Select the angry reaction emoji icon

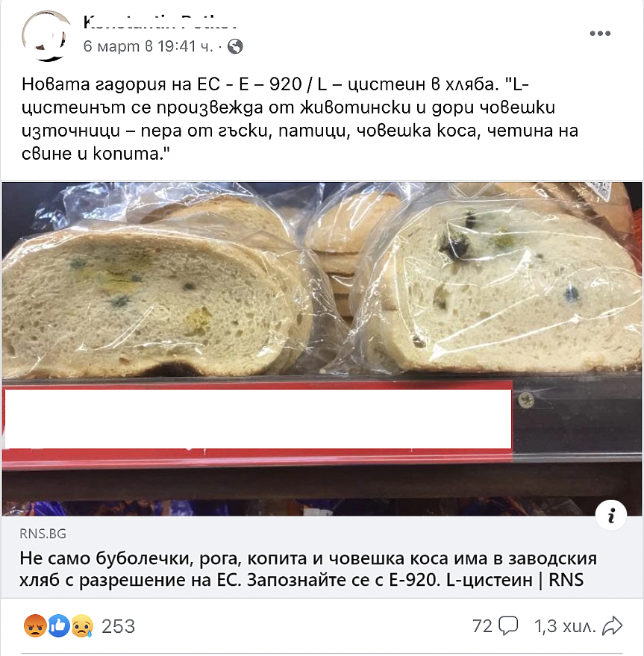point(35,626)
